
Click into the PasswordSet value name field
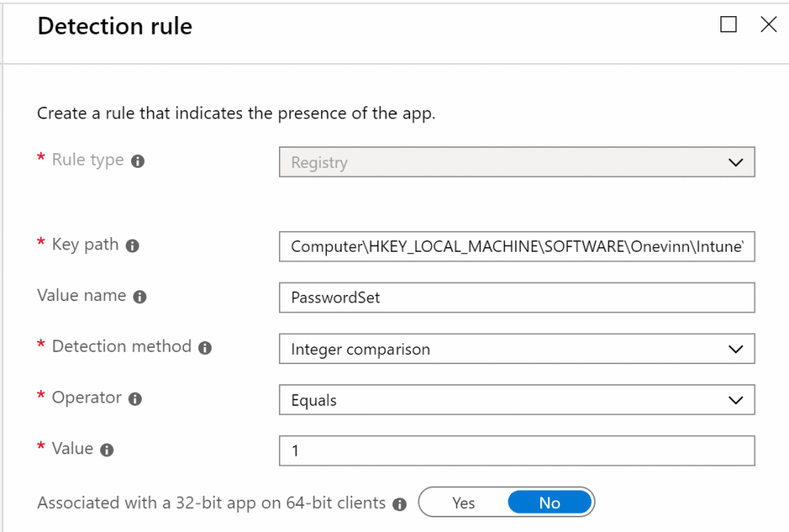[x=517, y=298]
